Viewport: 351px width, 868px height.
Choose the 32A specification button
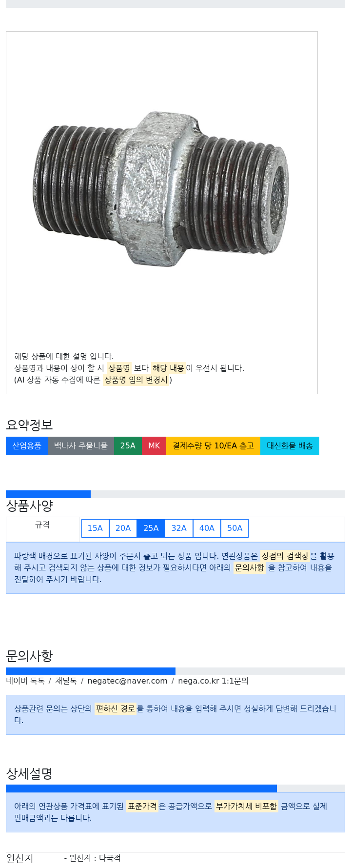coord(179,528)
